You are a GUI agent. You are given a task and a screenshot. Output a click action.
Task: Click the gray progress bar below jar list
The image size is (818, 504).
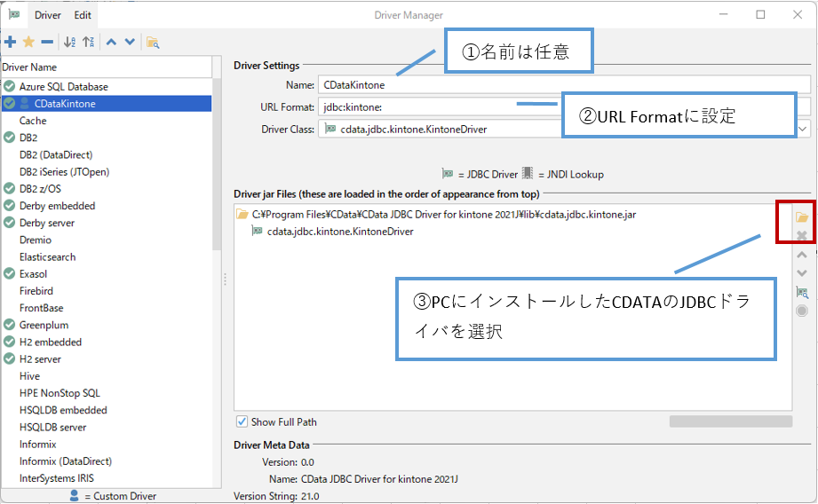[731, 421]
